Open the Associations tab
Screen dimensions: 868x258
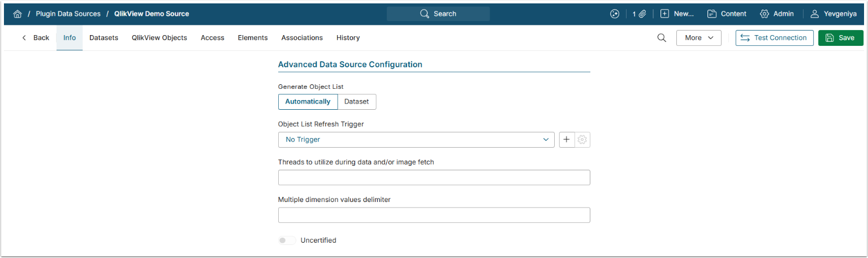[302, 38]
